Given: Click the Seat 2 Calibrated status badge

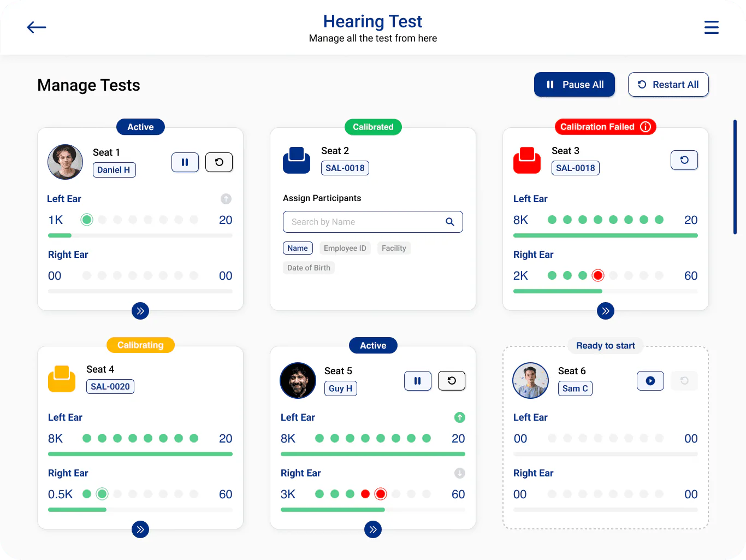Looking at the screenshot, I should pos(373,127).
